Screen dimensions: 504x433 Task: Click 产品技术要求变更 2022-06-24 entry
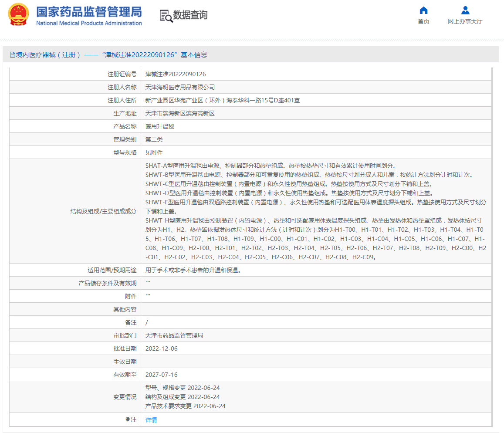[186, 406]
